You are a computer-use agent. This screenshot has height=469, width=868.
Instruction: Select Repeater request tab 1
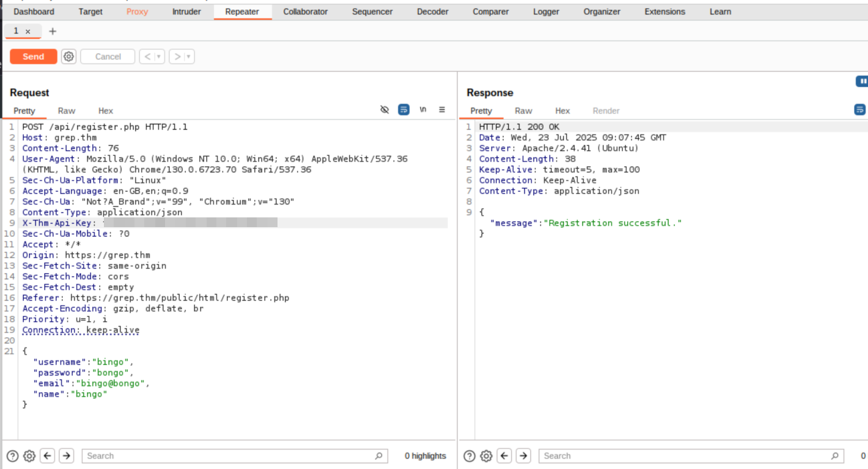pyautogui.click(x=16, y=31)
